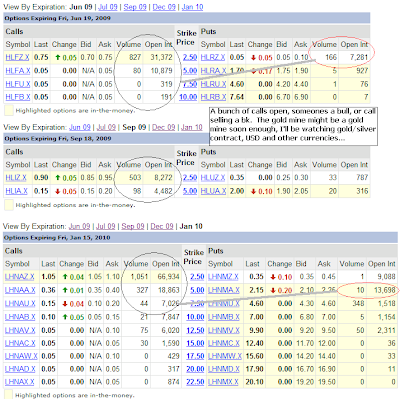Open the LHNMW.X January put symbol
The width and height of the screenshot is (400, 399).
[225, 356]
